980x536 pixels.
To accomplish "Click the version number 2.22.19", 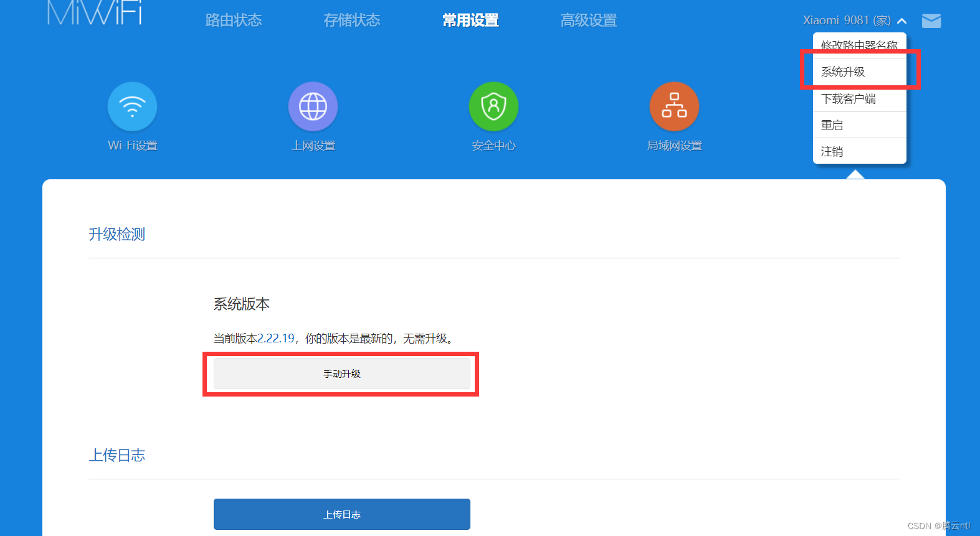I will [x=276, y=338].
